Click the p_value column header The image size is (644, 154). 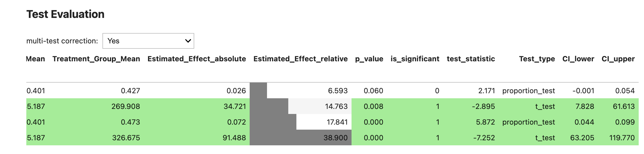point(369,59)
